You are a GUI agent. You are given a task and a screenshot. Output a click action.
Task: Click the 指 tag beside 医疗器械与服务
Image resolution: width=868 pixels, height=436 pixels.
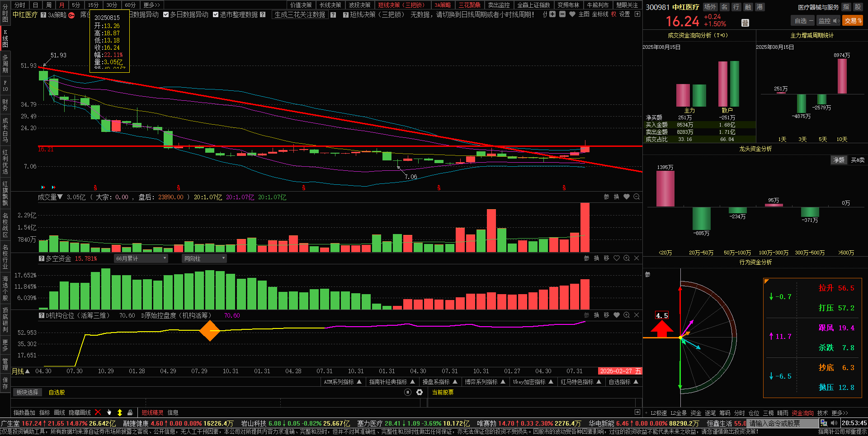click(846, 7)
